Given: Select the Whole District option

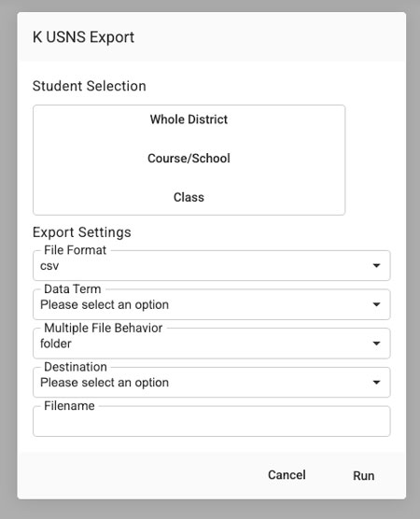Looking at the screenshot, I should click(x=189, y=119).
